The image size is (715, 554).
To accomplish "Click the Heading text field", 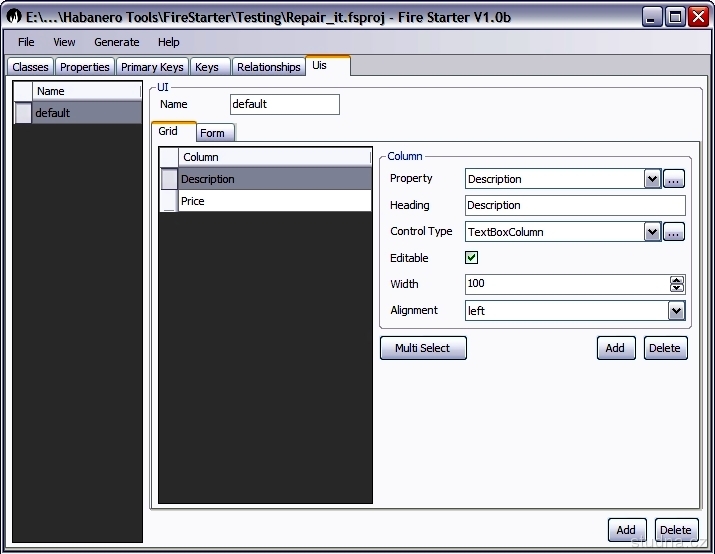I will (575, 205).
